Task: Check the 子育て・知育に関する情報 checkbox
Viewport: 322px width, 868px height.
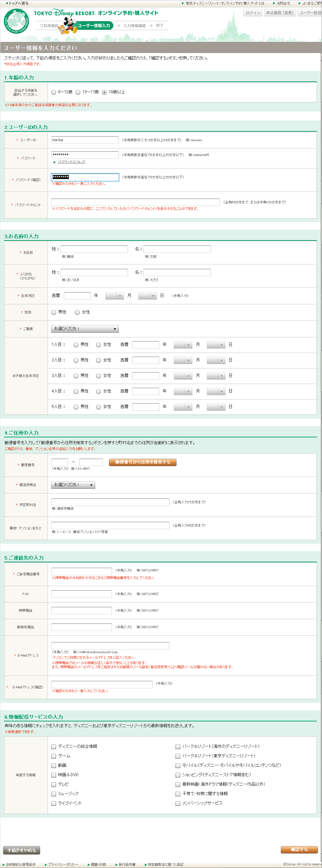Action: 178,794
